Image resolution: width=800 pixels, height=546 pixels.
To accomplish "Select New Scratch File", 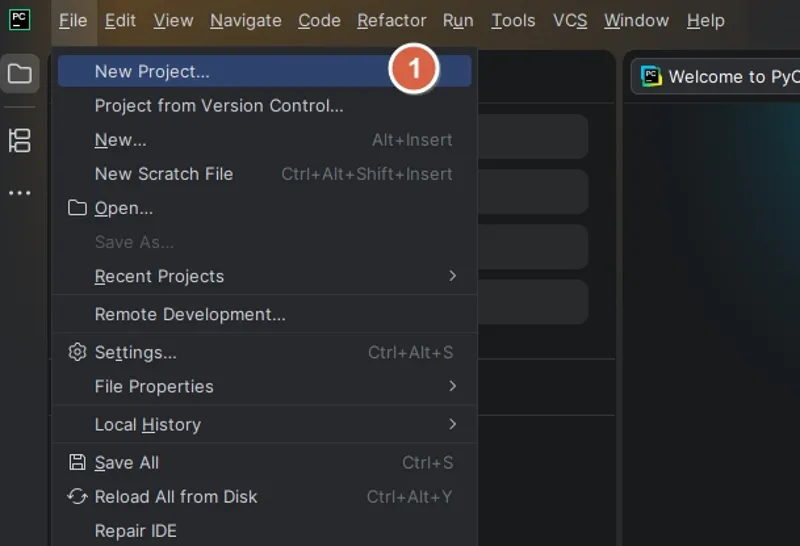I will click(x=264, y=174).
